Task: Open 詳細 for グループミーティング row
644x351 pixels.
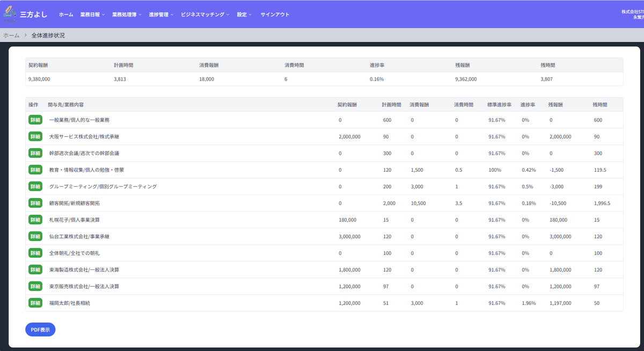Action: pos(35,187)
